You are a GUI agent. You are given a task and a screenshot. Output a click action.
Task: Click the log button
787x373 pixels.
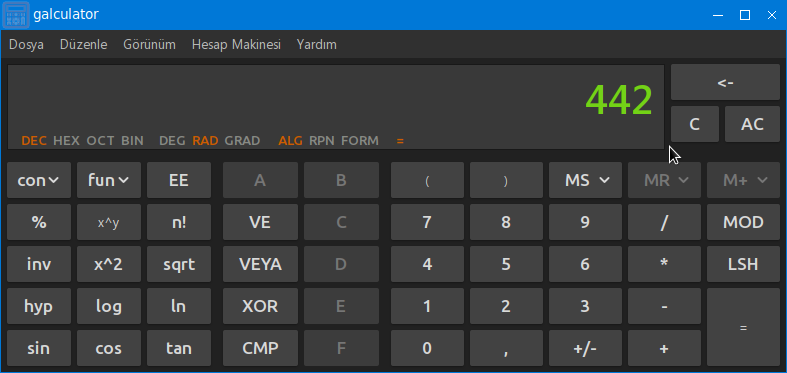point(109,306)
